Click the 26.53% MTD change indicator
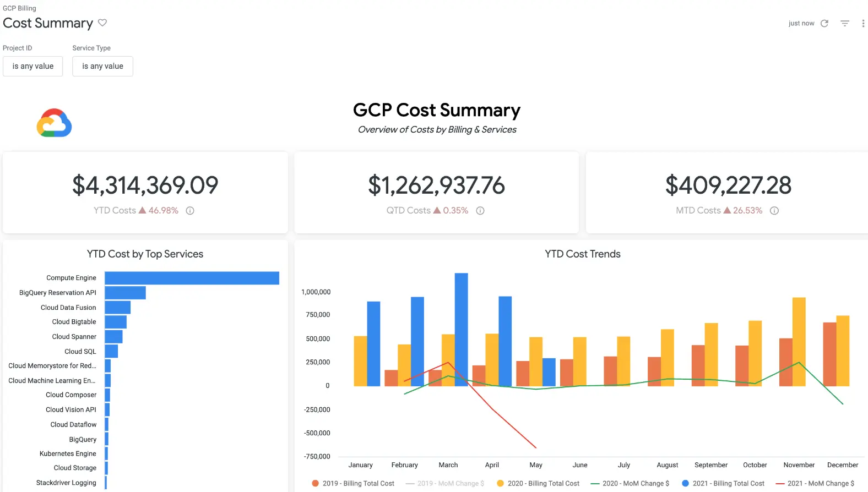Viewport: 868px width, 492px height. click(x=743, y=210)
